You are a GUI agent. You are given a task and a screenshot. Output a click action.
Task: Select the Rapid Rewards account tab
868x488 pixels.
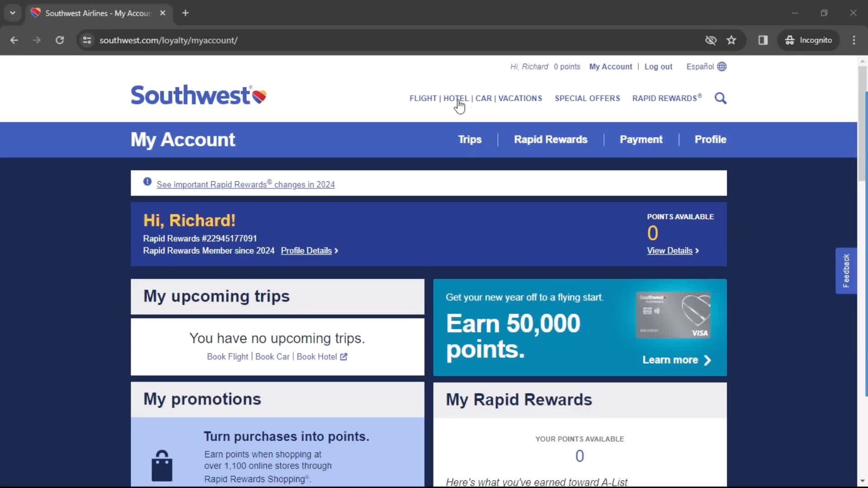coord(551,140)
